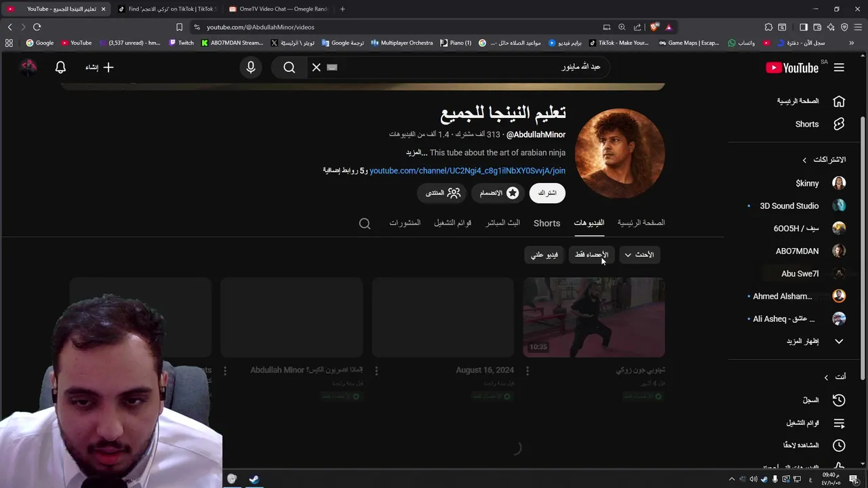Screen dimensions: 868x488
Task: Show hidden system tray icons
Action: click(732, 479)
